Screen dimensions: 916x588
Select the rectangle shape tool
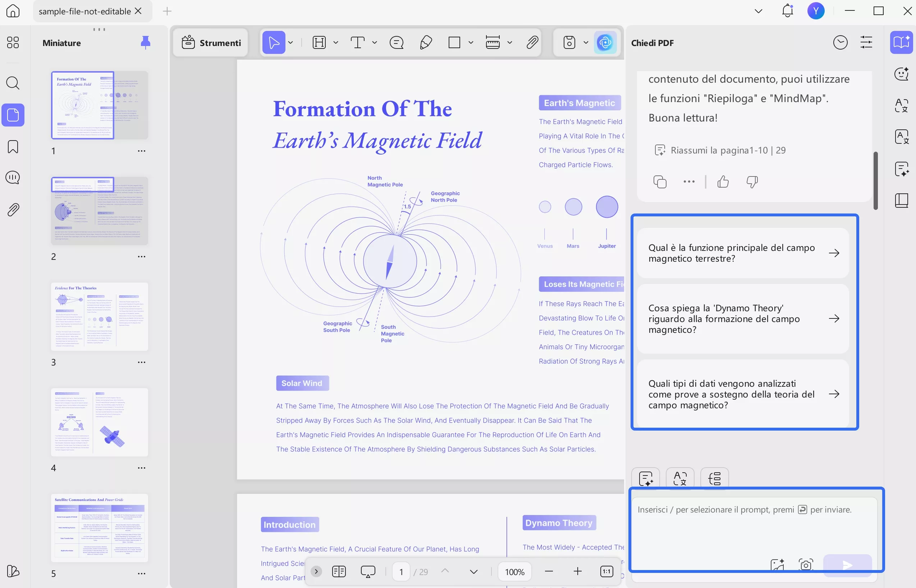[454, 42]
